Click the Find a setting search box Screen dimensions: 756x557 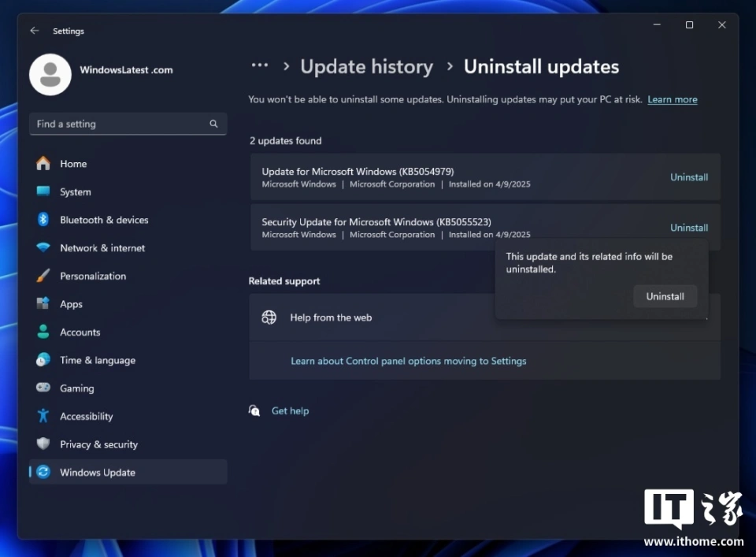(118, 124)
